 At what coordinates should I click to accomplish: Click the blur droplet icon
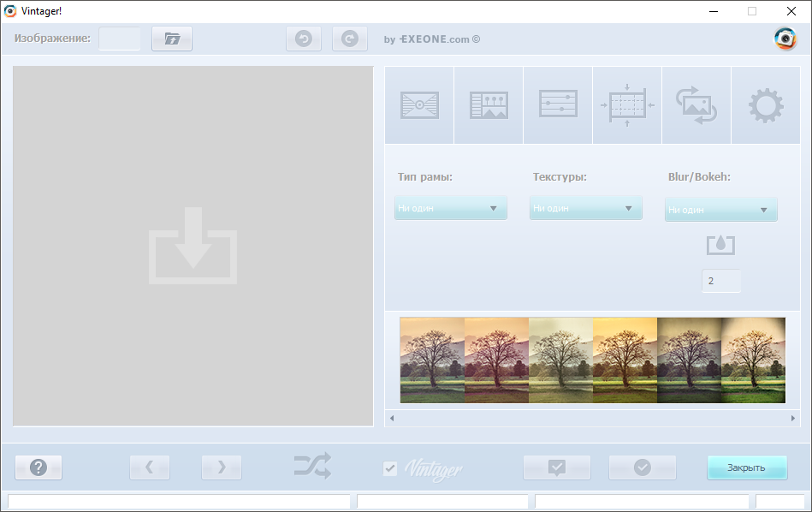tap(720, 245)
